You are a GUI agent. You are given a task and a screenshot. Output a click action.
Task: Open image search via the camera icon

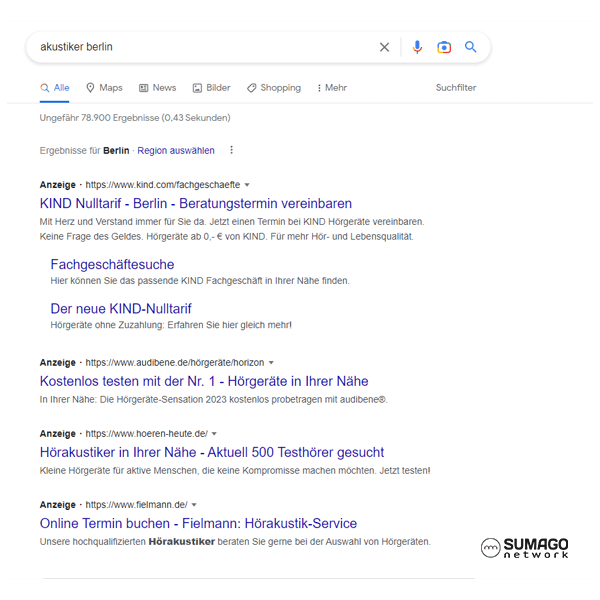tap(444, 47)
